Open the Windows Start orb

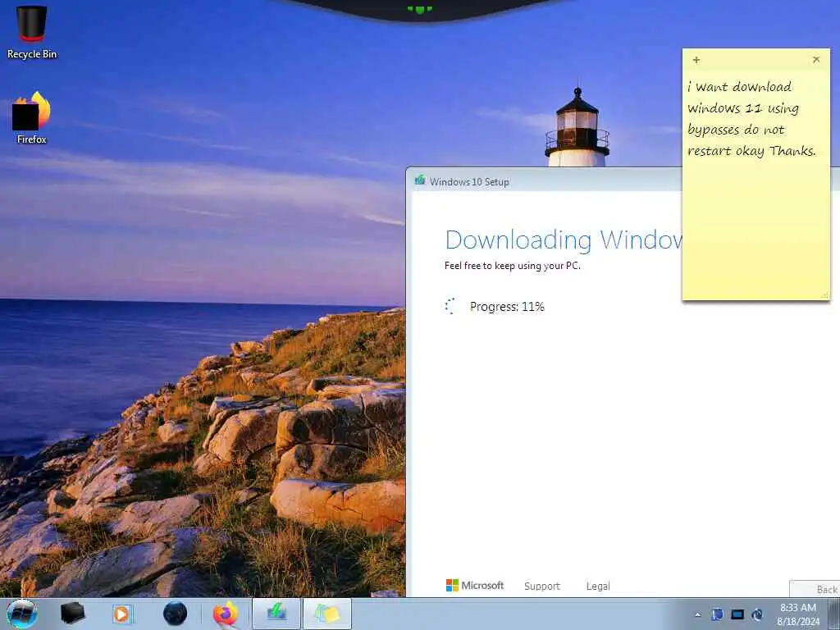(22, 614)
